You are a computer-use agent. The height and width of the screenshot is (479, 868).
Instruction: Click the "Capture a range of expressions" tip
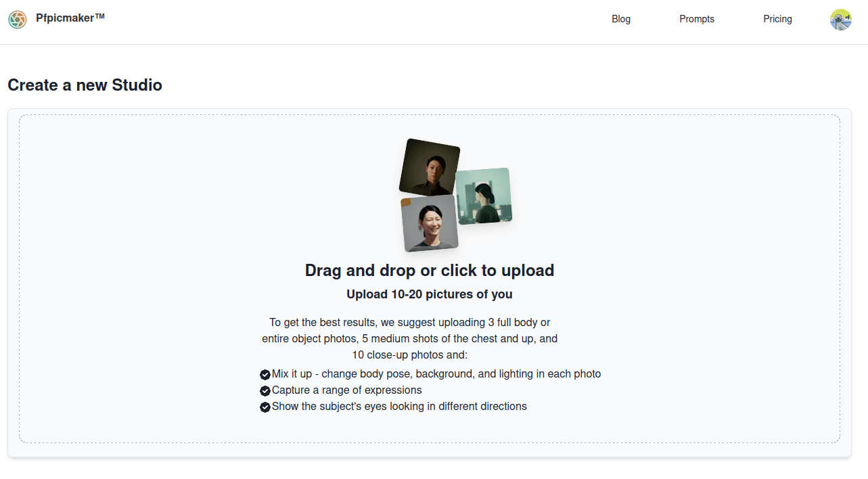pos(346,390)
